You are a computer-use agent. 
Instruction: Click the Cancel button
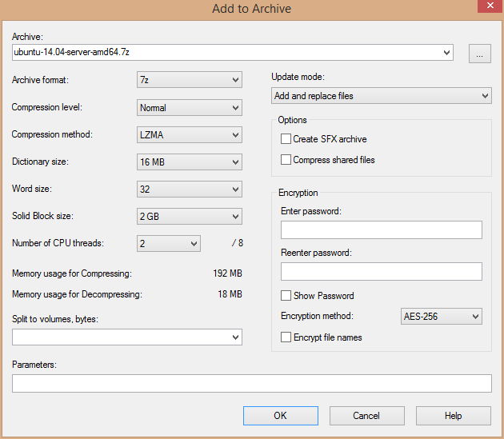coord(366,416)
